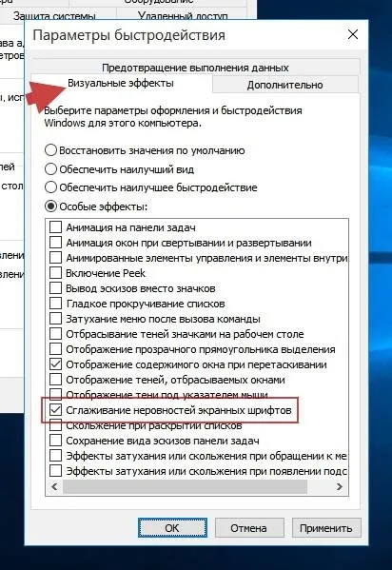Select Восстановить значения по умолчанию option
This screenshot has width=392, height=570.
point(50,150)
